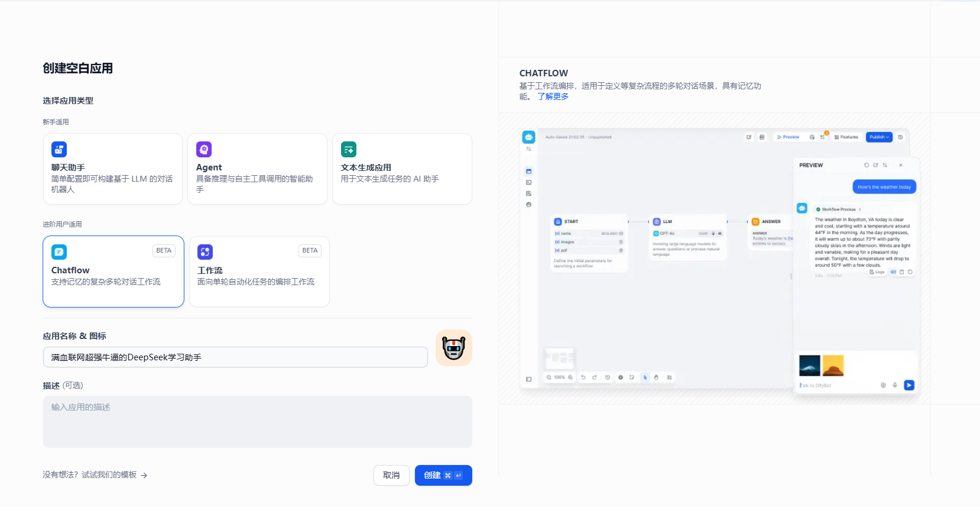
Task: Click the 描述 description text area
Action: pyautogui.click(x=257, y=422)
